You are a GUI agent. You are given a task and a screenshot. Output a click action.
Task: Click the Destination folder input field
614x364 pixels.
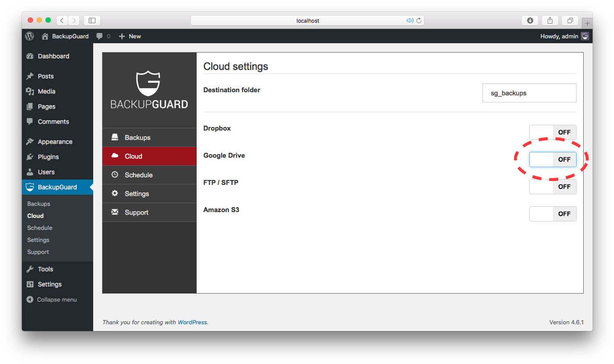(x=529, y=93)
